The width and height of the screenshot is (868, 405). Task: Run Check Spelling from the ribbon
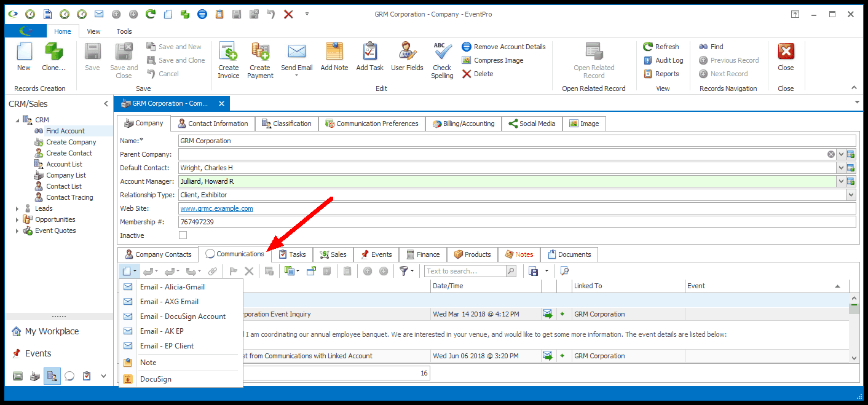click(x=442, y=51)
